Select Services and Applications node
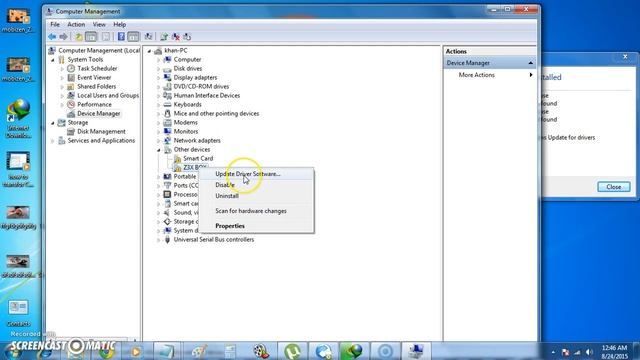The image size is (640, 360). pyautogui.click(x=101, y=140)
